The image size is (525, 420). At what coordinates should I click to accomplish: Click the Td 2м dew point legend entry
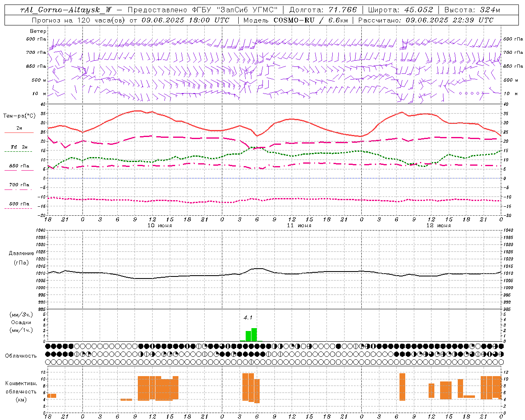click(x=19, y=147)
